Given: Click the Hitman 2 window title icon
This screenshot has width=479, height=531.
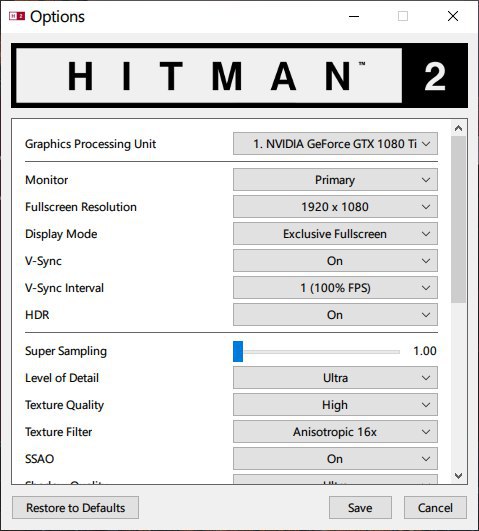Looking at the screenshot, I should (x=17, y=16).
